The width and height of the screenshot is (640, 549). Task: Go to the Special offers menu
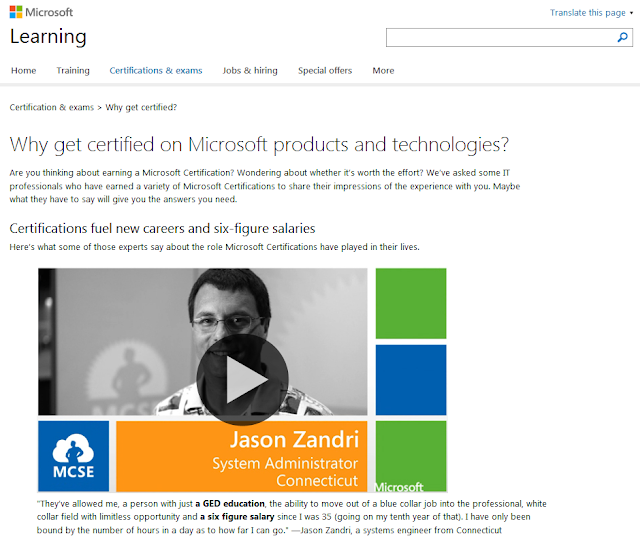click(x=325, y=71)
